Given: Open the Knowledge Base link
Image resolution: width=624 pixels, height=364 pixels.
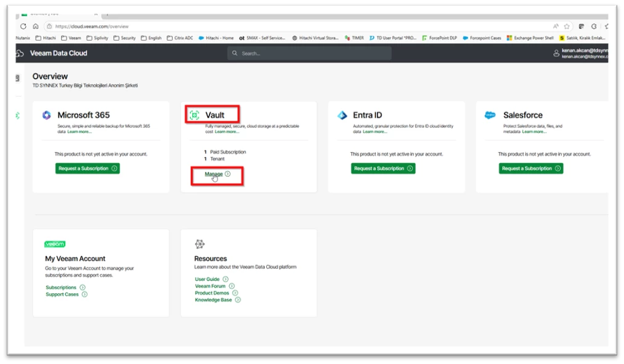Looking at the screenshot, I should 213,300.
